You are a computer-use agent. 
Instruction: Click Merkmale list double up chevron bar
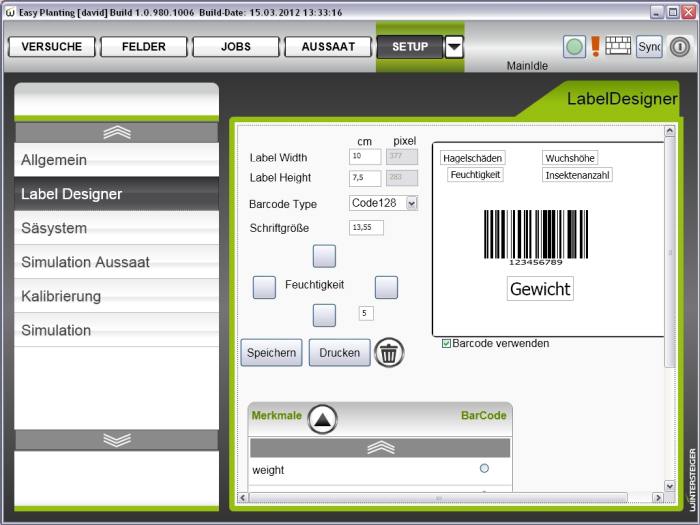point(380,448)
